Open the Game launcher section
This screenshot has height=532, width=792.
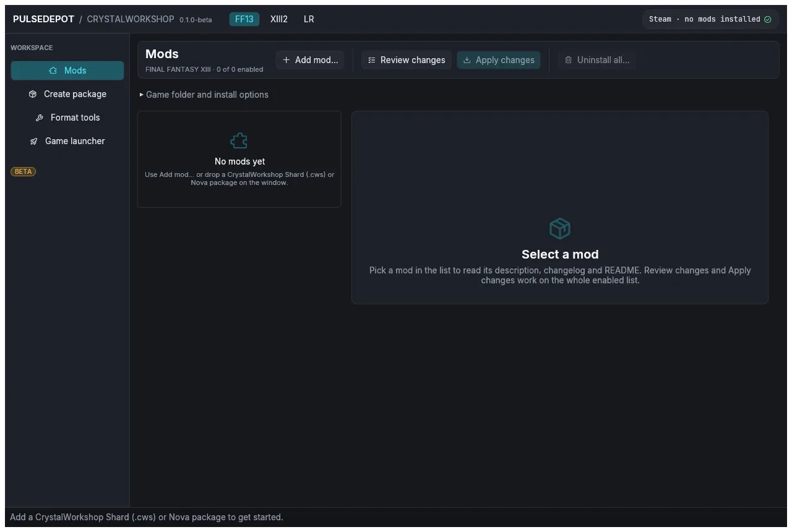click(x=67, y=141)
